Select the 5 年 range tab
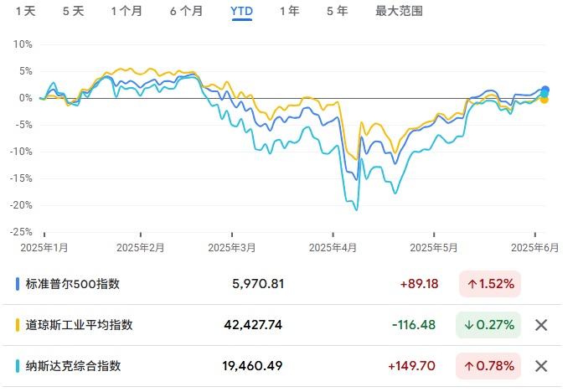The image size is (573, 392). (x=337, y=12)
